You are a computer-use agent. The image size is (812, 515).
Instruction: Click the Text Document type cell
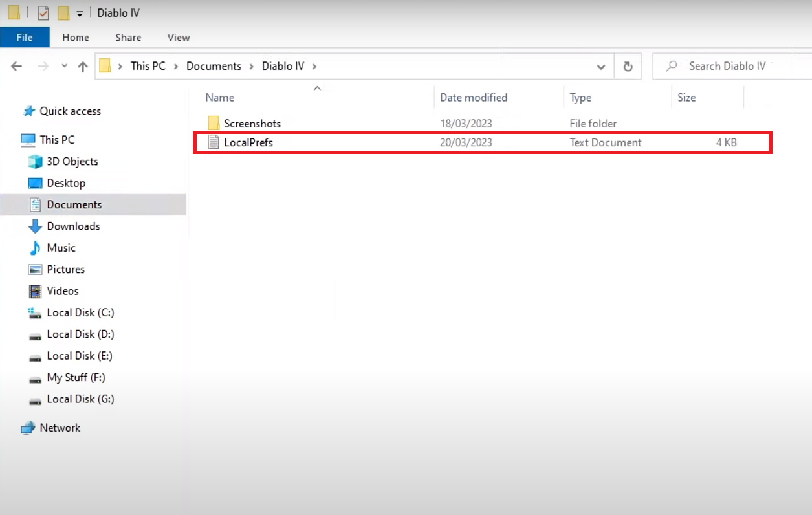(x=606, y=142)
